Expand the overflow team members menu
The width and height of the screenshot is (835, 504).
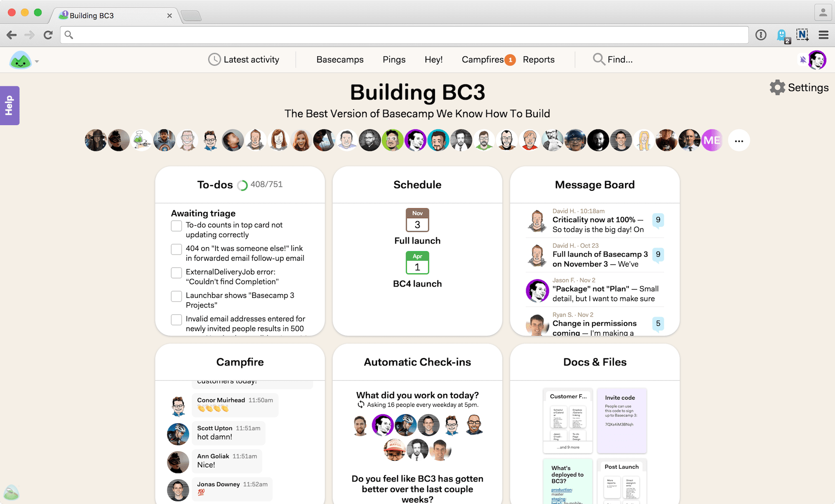[739, 140]
